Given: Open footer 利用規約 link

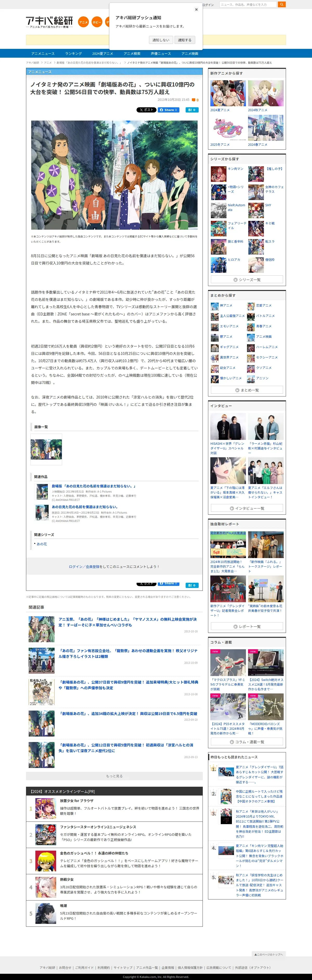Looking at the screenshot, I should coord(103,968).
